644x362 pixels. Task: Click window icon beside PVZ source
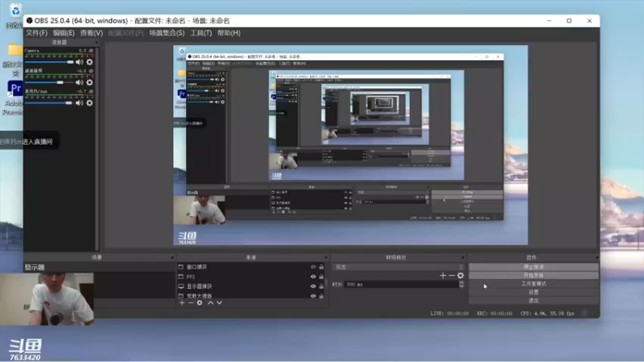[180, 277]
